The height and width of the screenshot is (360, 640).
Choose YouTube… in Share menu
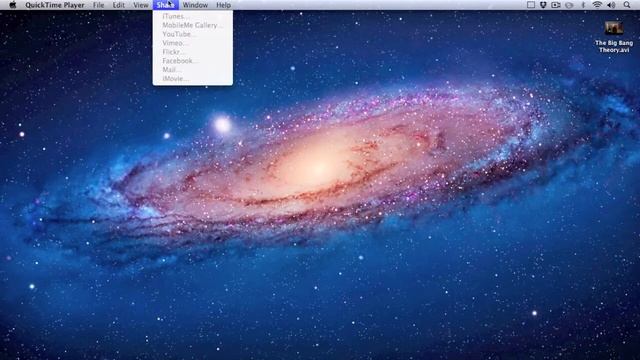tap(193, 34)
